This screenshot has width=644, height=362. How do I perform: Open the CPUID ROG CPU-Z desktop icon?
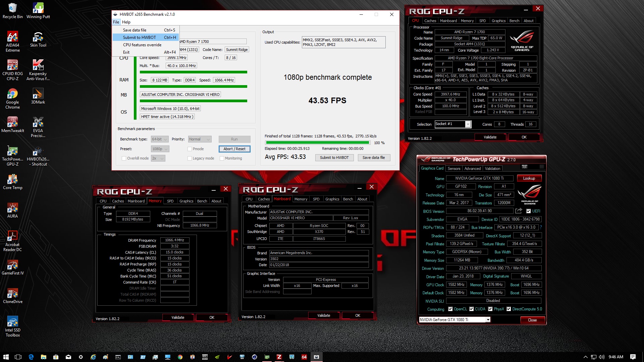[13, 70]
